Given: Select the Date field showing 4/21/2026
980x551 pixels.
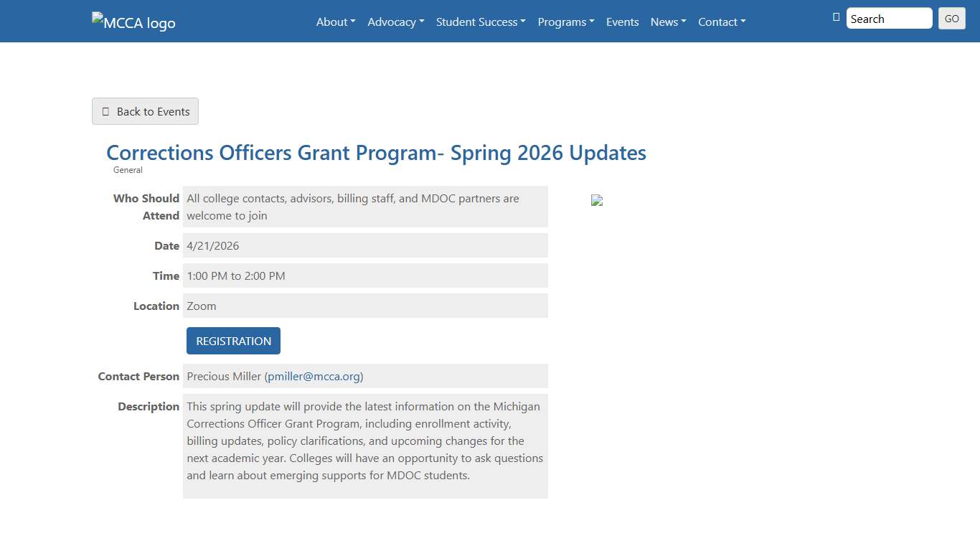Looking at the screenshot, I should 365,245.
